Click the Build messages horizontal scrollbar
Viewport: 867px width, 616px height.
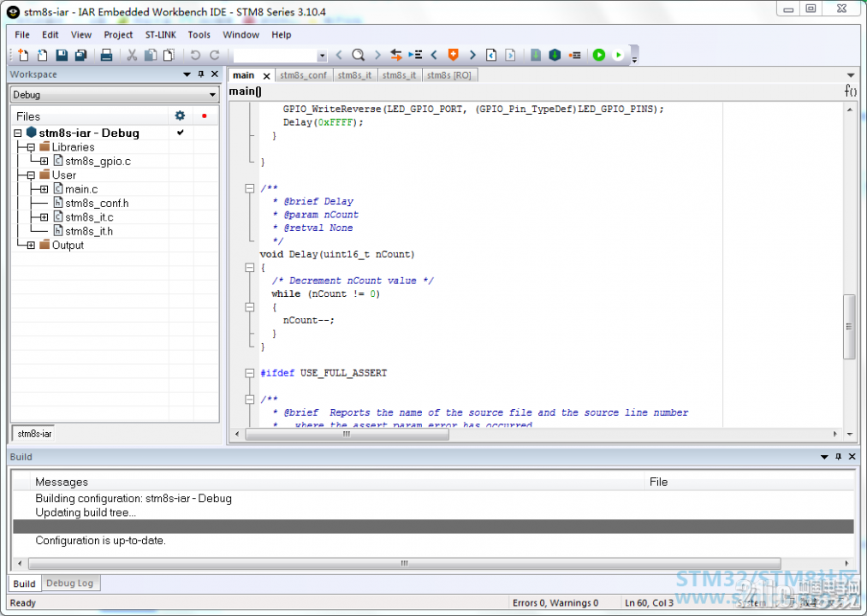(x=404, y=564)
